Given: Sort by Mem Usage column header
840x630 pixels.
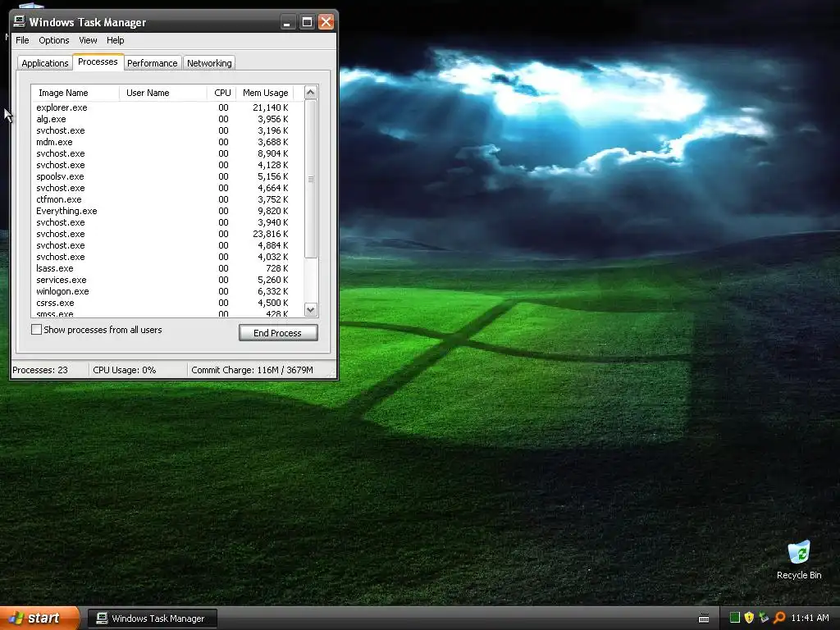Looking at the screenshot, I should (265, 93).
